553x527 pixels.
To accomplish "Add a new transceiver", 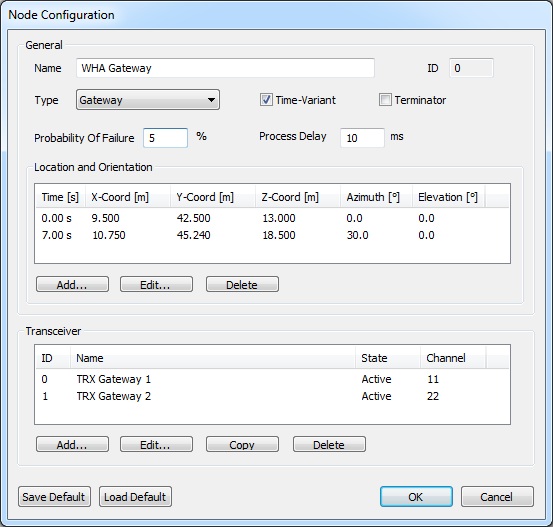I will pos(72,444).
